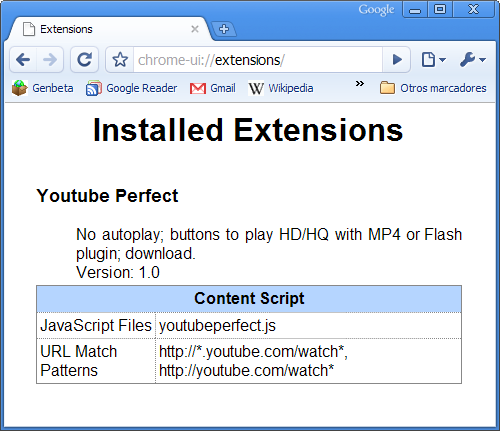Open the Wikipedia bookmark
Image resolution: width=500 pixels, height=431 pixels.
281,88
